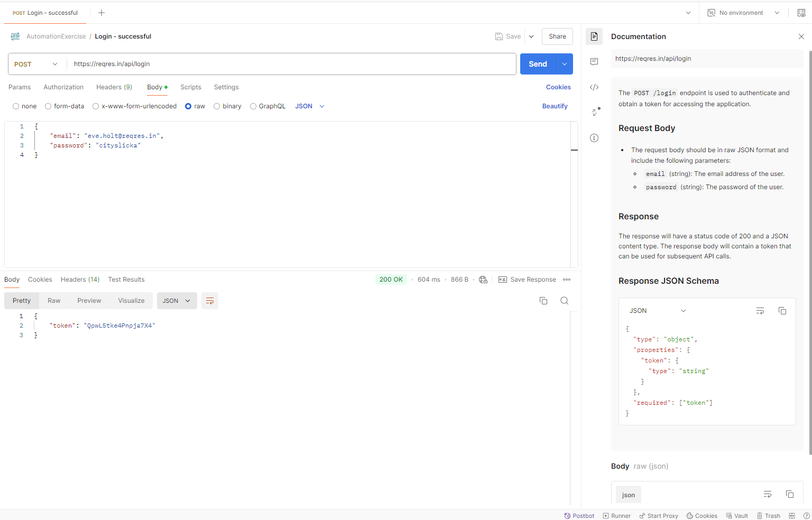Screen dimensions: 812x520
Task: Click the Beautify link
Action: [555, 106]
